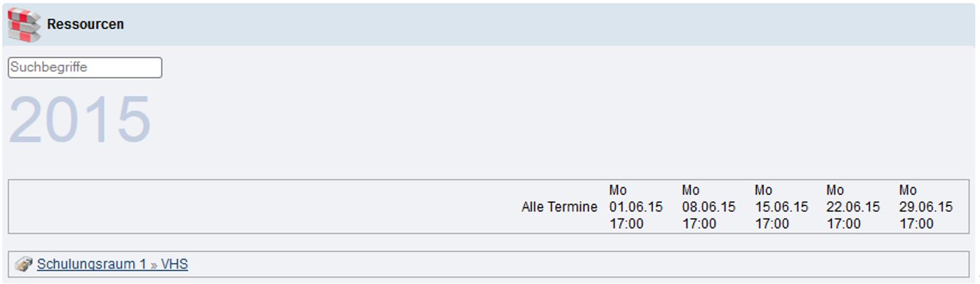Click the 17:00 time under 01.06.15
980x284 pixels.
(626, 224)
